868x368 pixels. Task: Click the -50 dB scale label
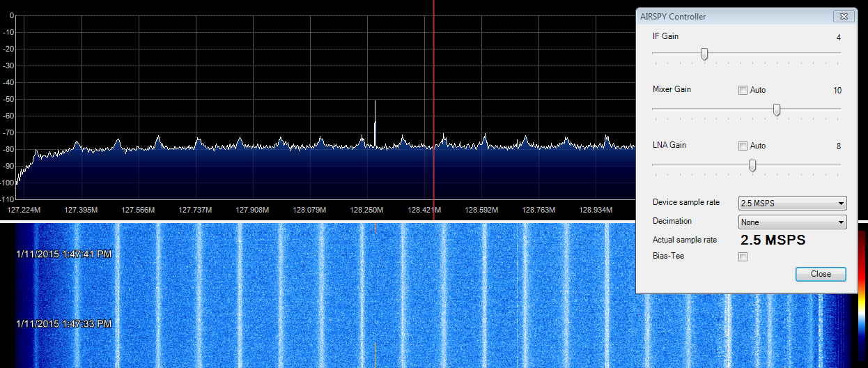8,100
